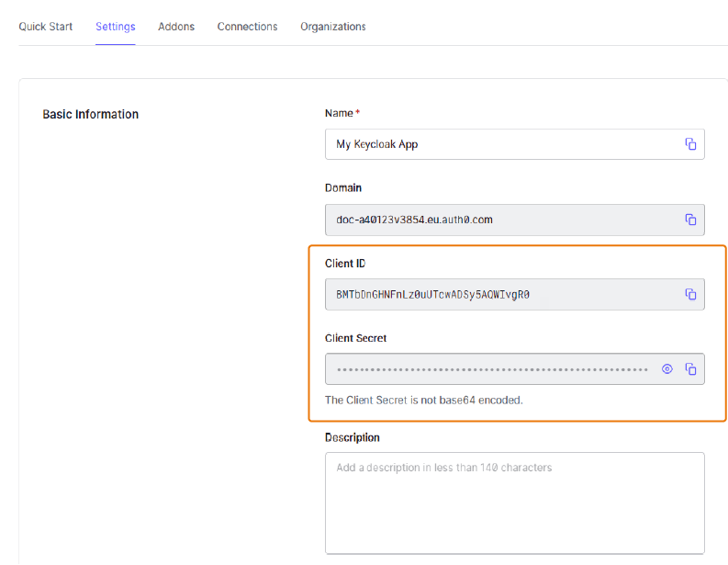
Task: Select the Domain field text
Action: point(514,220)
